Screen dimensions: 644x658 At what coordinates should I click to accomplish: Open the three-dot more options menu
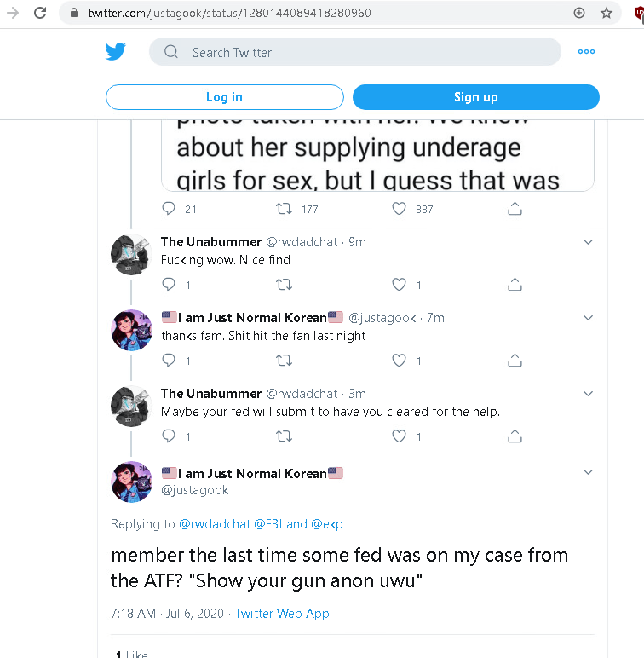pos(586,52)
